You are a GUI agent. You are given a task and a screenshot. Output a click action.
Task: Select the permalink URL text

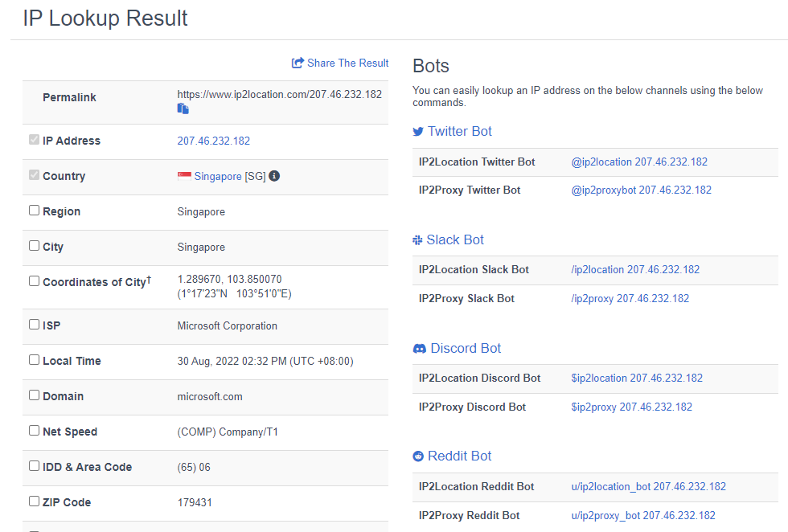(280, 95)
